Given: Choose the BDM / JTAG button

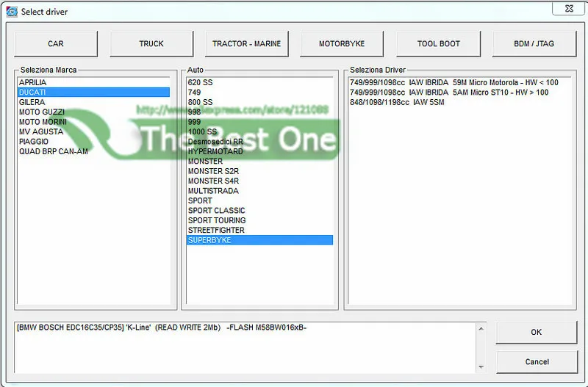Looking at the screenshot, I should [534, 44].
